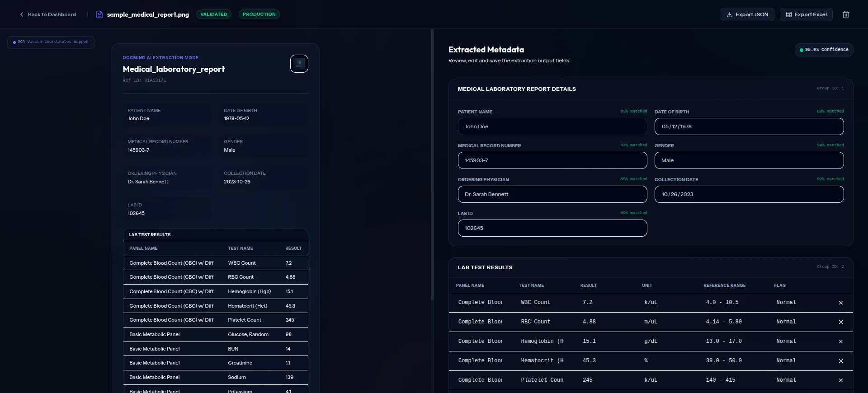
Task: Click the "95% matched" label for Patient Name
Action: (633, 111)
